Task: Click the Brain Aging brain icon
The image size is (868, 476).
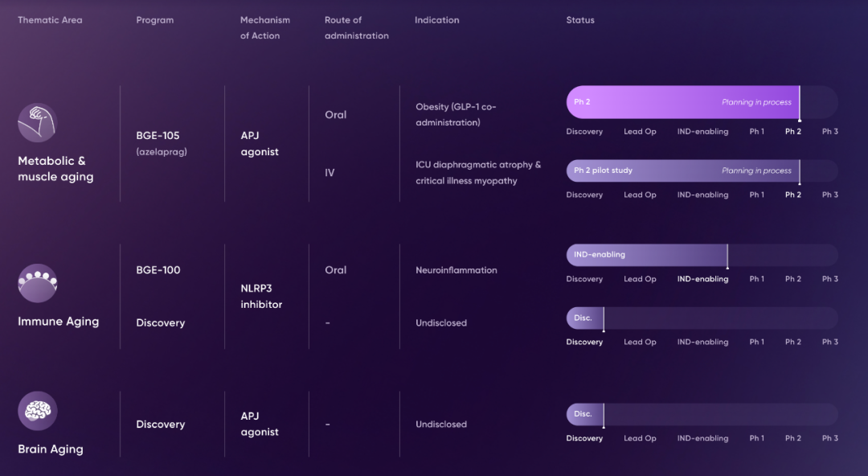Action: [x=37, y=411]
